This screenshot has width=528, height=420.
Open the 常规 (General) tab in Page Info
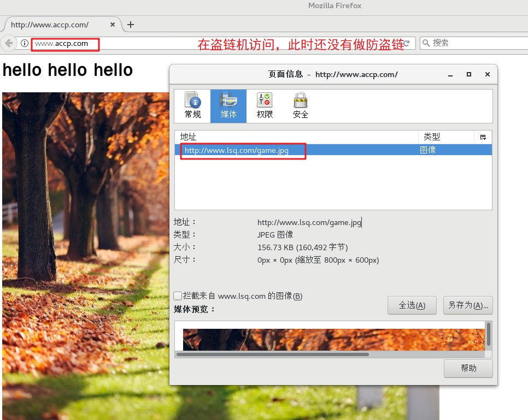(x=192, y=105)
